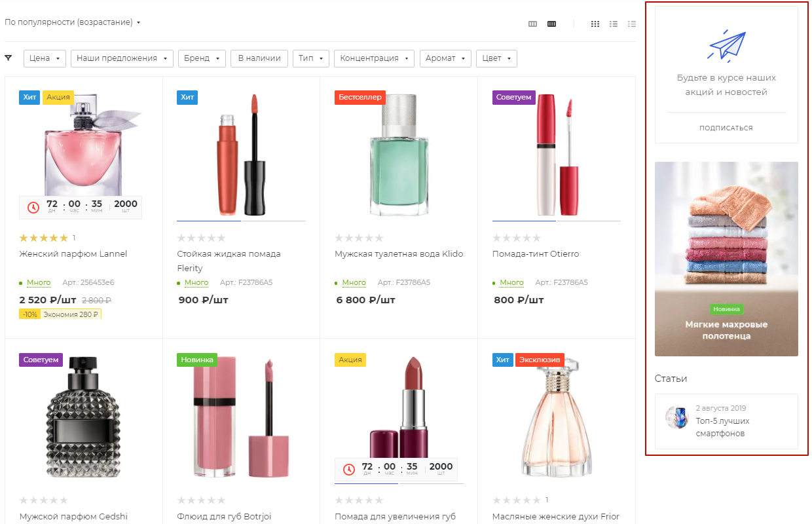The image size is (812, 524).
Task: Rate Мужской парфюм Gedshi five stars
Action: click(64, 500)
